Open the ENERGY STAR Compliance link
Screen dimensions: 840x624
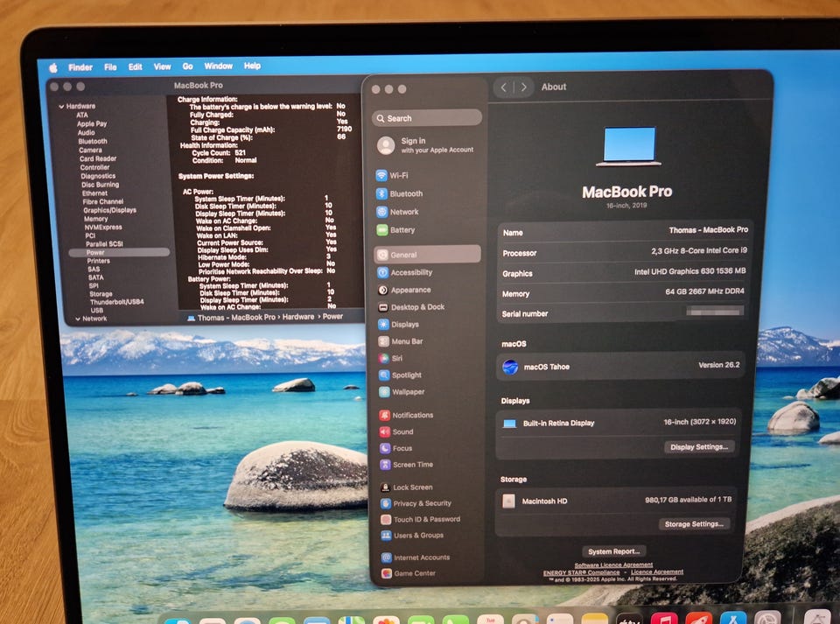click(x=581, y=572)
